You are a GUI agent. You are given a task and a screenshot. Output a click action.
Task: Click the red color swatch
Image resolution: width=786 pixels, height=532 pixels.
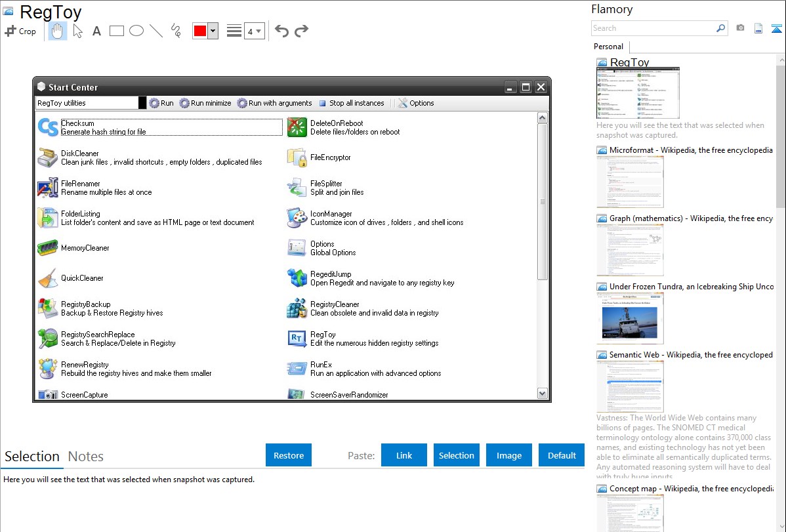200,31
